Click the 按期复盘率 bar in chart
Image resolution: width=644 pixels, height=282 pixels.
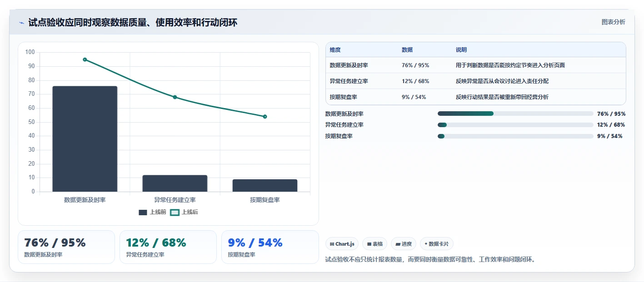[265, 185]
